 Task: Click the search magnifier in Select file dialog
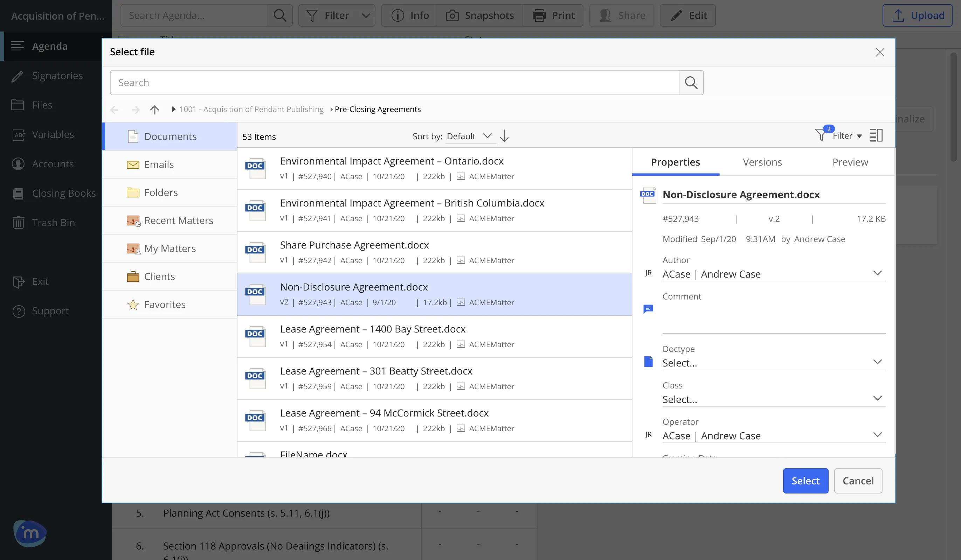click(691, 82)
